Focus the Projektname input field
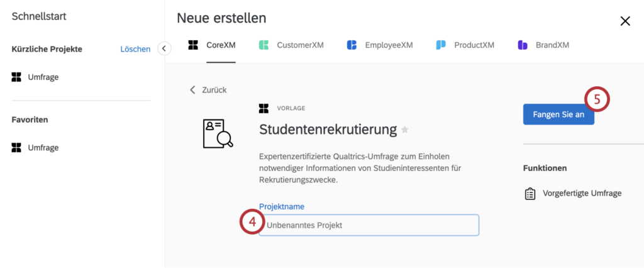Viewport: 644px width, 268px height. click(369, 225)
